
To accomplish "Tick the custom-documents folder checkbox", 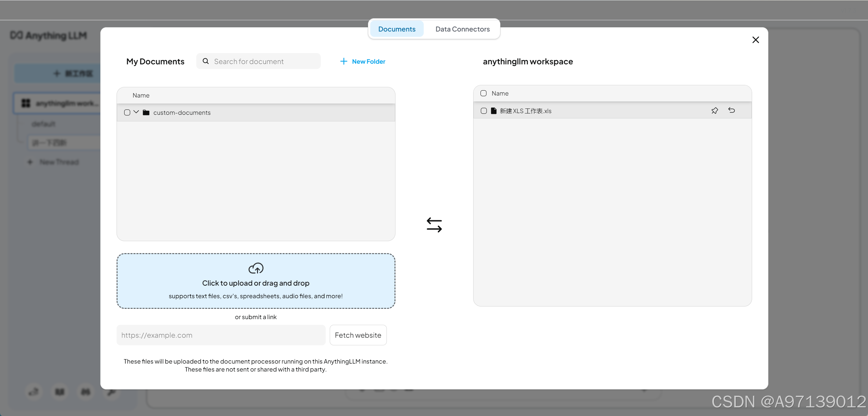I will tap(127, 112).
